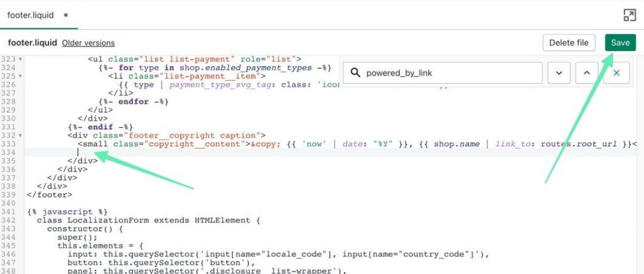Click the fullscreen expand icon in the top right
This screenshot has width=644, height=274.
[628, 14]
